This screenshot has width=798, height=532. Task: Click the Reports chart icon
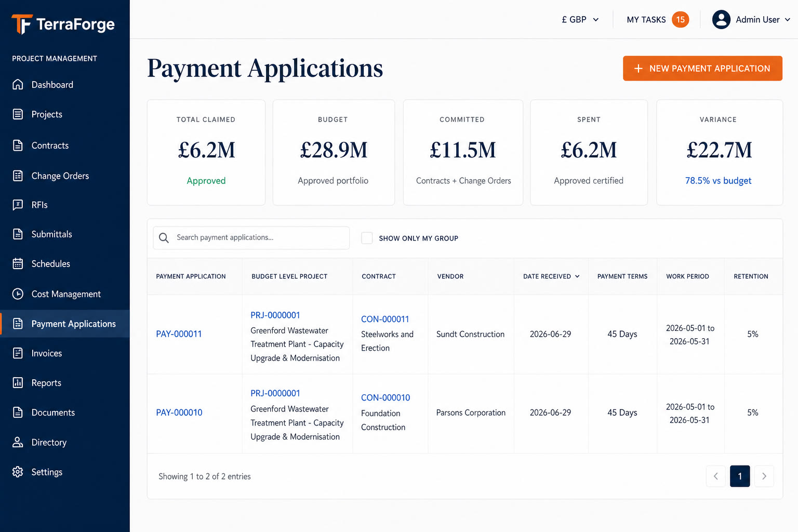[x=18, y=382]
